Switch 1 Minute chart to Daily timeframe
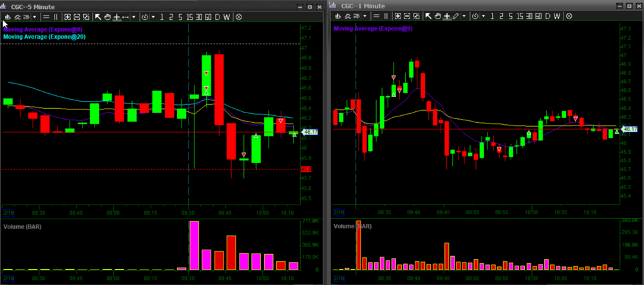The width and height of the screenshot is (644, 285). pos(547,16)
